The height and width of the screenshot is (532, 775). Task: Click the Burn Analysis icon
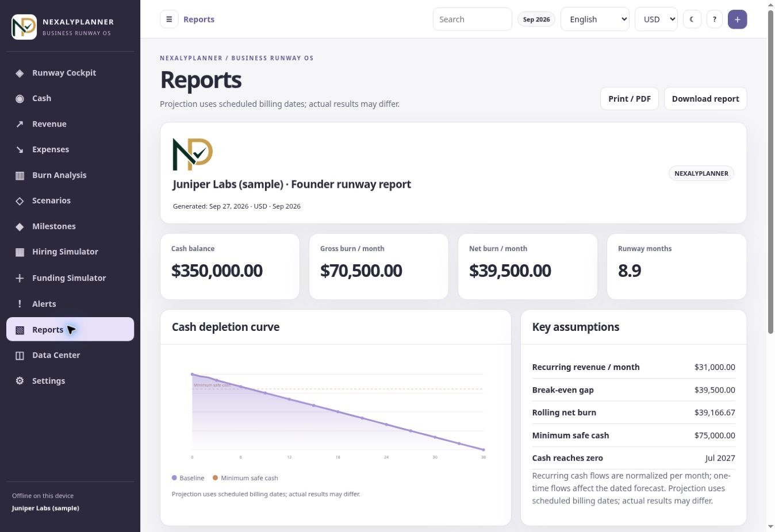(20, 175)
